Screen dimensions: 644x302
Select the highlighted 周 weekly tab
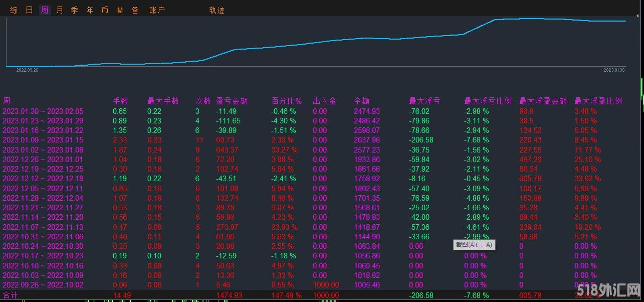coord(45,10)
